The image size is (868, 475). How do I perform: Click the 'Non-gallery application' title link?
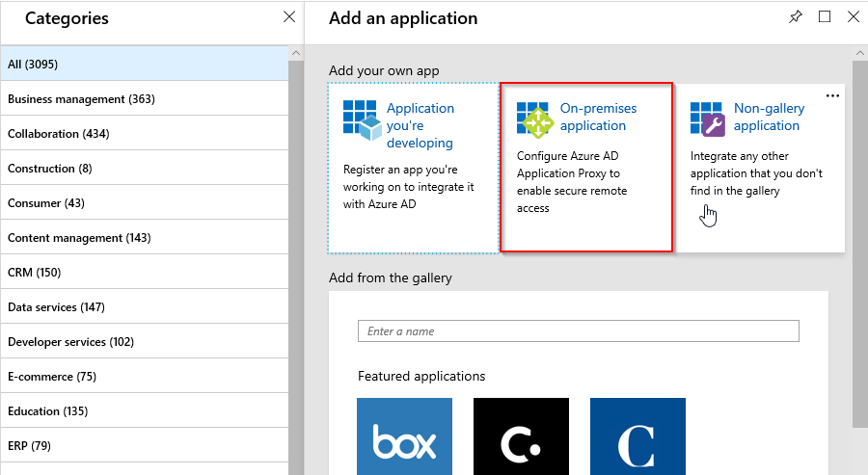[769, 118]
